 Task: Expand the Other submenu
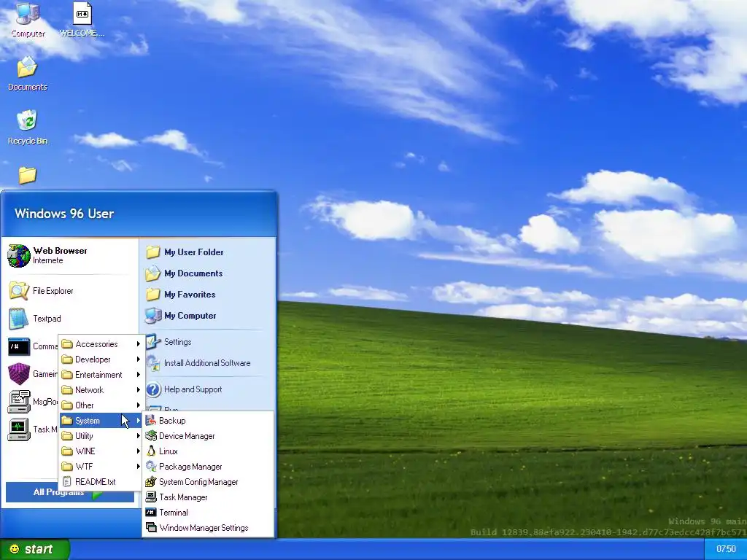(x=101, y=405)
